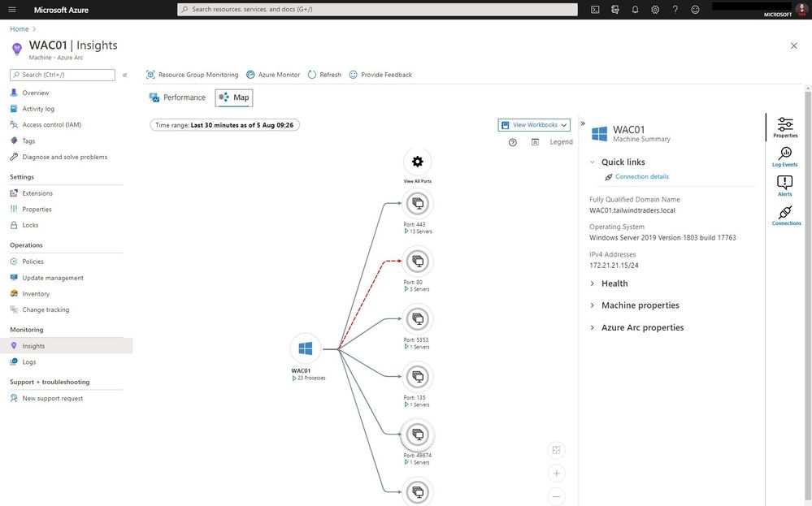
Task: Open Diagnose and solve problems
Action: click(67, 157)
